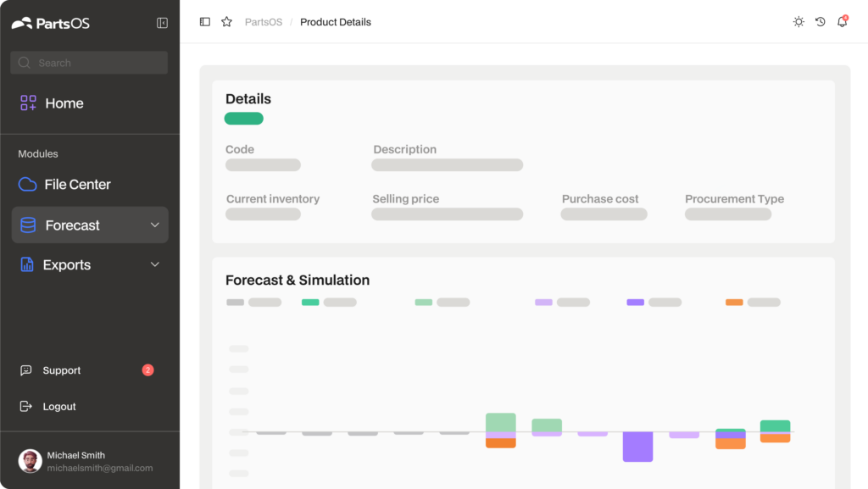Click the Support notification badge showing 2
868x489 pixels.
point(147,370)
